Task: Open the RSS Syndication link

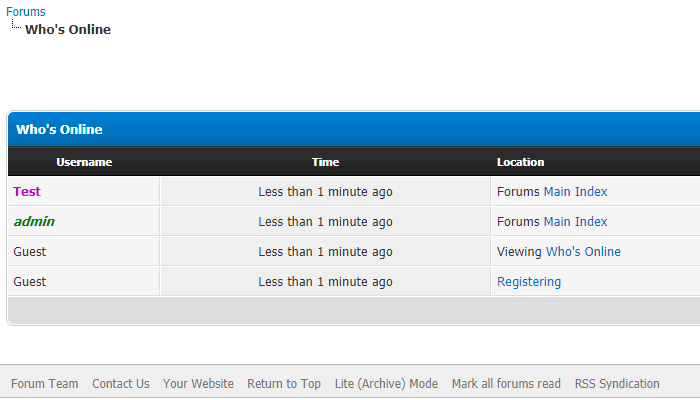Action: pos(617,384)
